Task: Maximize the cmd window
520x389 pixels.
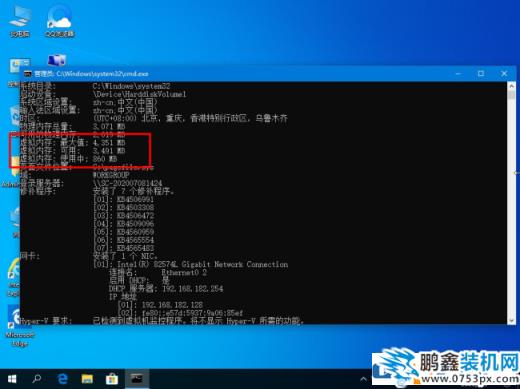Action: coord(481,74)
